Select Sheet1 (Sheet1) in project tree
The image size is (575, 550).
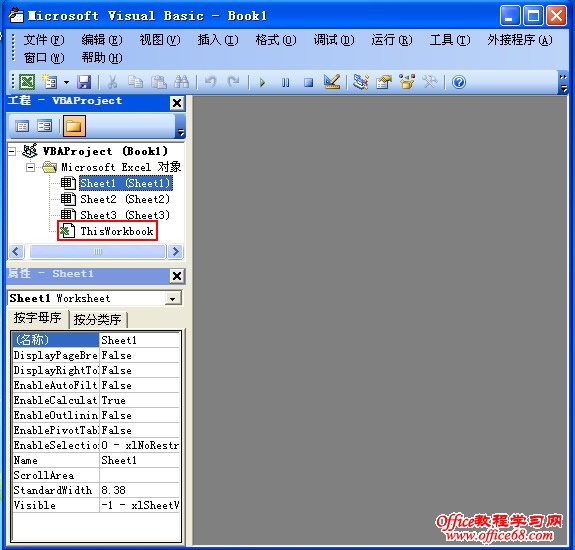click(125, 183)
